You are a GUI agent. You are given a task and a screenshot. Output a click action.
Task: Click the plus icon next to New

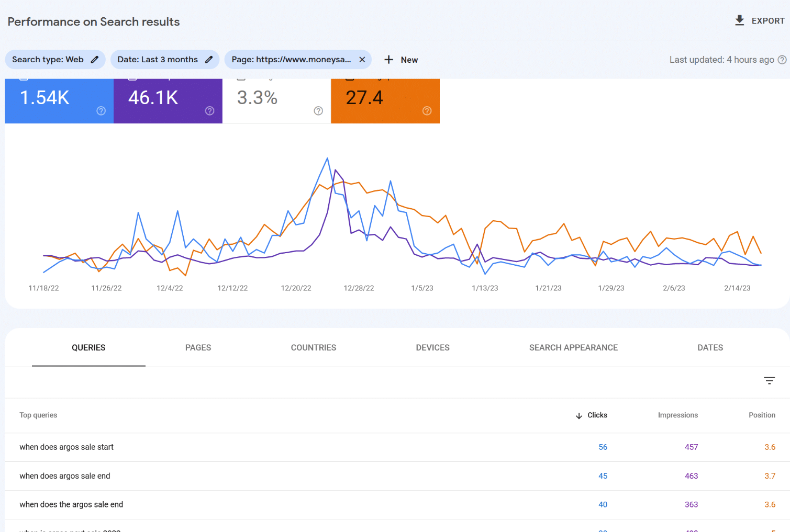pos(387,59)
